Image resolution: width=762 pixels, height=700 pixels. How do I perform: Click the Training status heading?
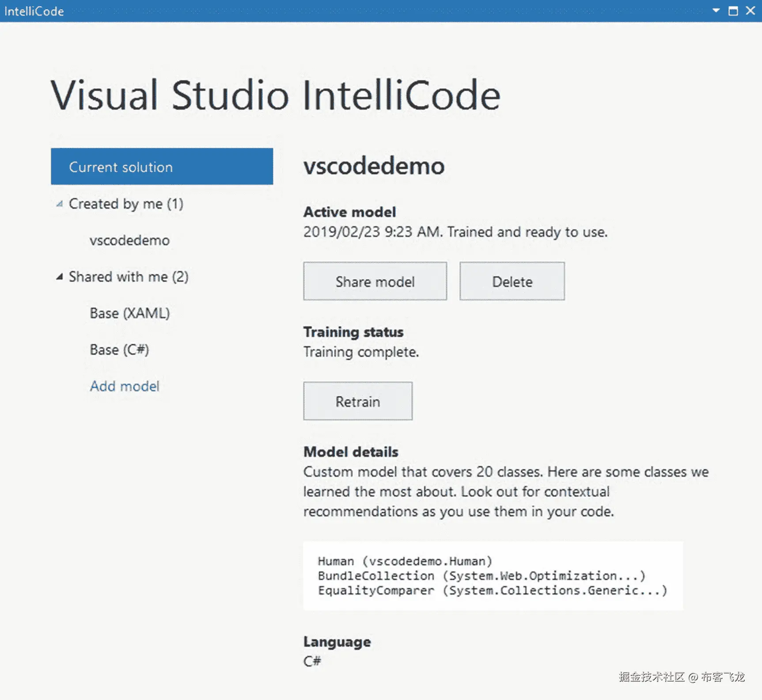pyautogui.click(x=353, y=332)
